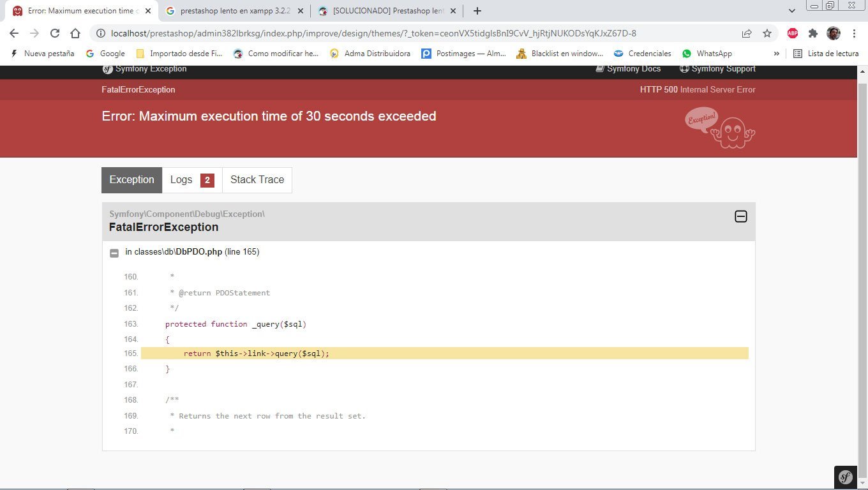Open the WhatsApp bookmark
The width and height of the screenshot is (868, 490).
[x=707, y=54]
